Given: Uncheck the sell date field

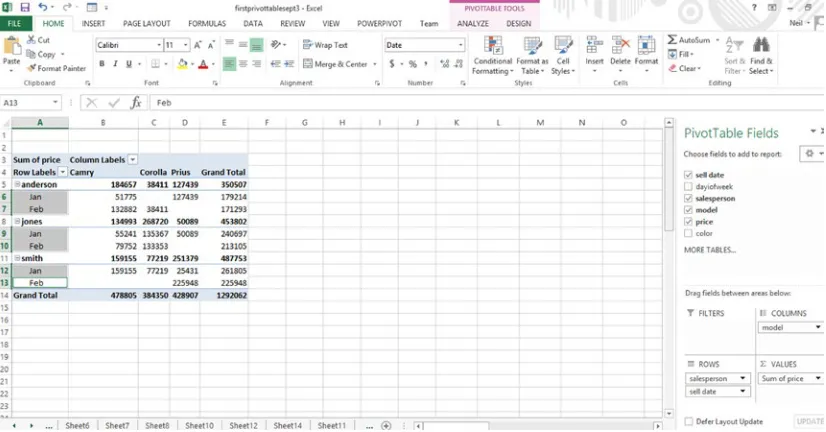Looking at the screenshot, I should pyautogui.click(x=688, y=175).
